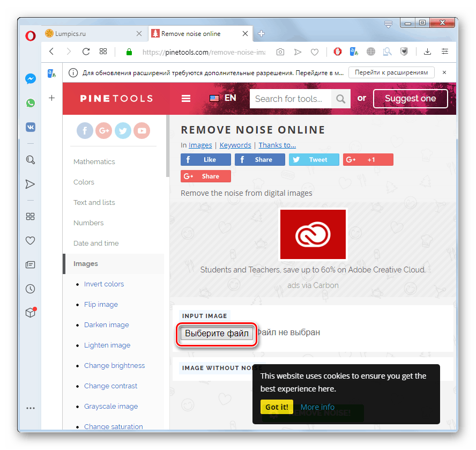Screen dimensions: 476x450
Task: Click Перейти к расширениям button
Action: [391, 72]
